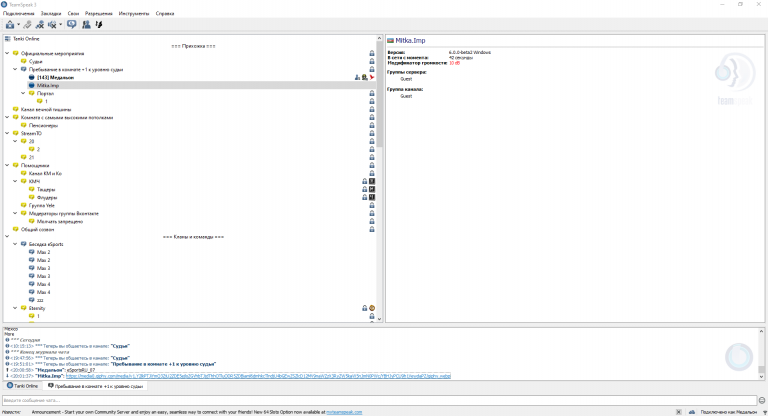Open the Connect icon's dropdown arrow
Viewport: 768px width, 416px height.
pyautogui.click(x=18, y=24)
